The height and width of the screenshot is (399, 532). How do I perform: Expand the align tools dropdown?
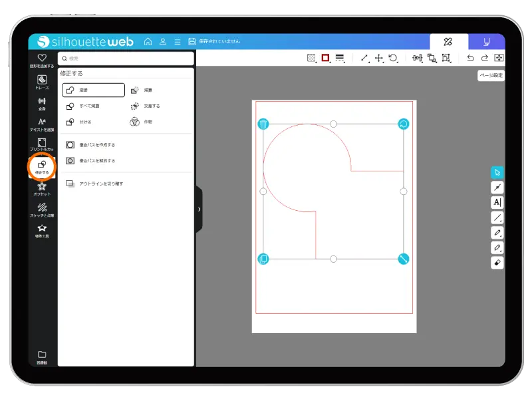tap(418, 58)
